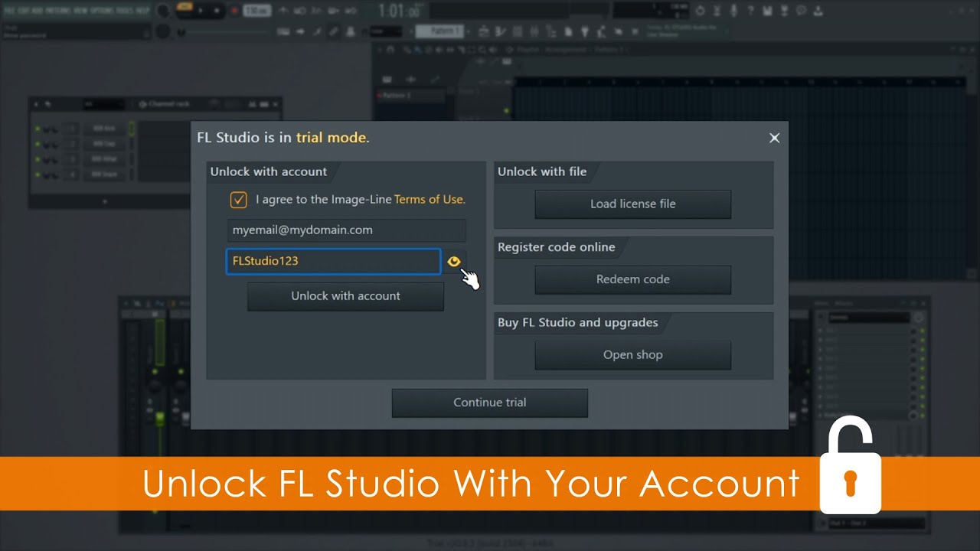Click the 'Unlock with file' section header
This screenshot has width=980, height=551.
tap(542, 171)
